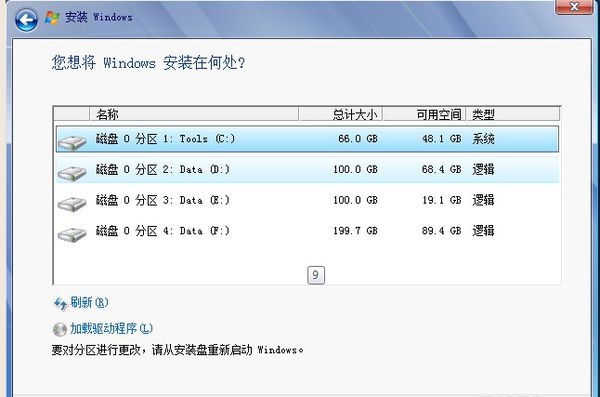600x397 pixels.
Task: Click the 系统 type cell of partition 1
Action: tap(483, 139)
